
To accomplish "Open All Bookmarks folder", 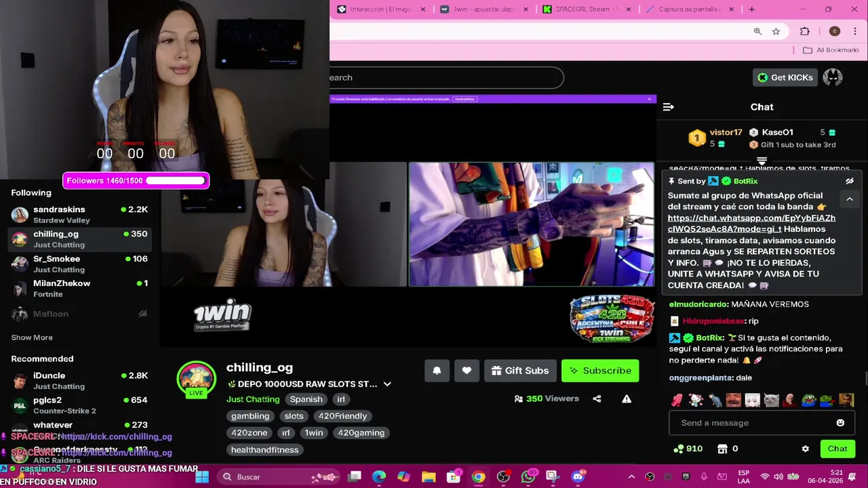I will click(x=831, y=50).
